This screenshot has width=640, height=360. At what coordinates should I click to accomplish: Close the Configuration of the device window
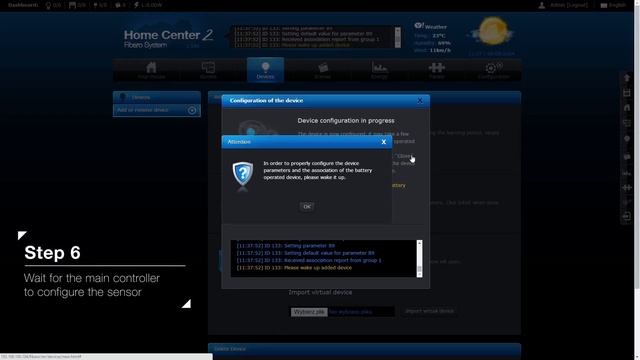point(420,100)
